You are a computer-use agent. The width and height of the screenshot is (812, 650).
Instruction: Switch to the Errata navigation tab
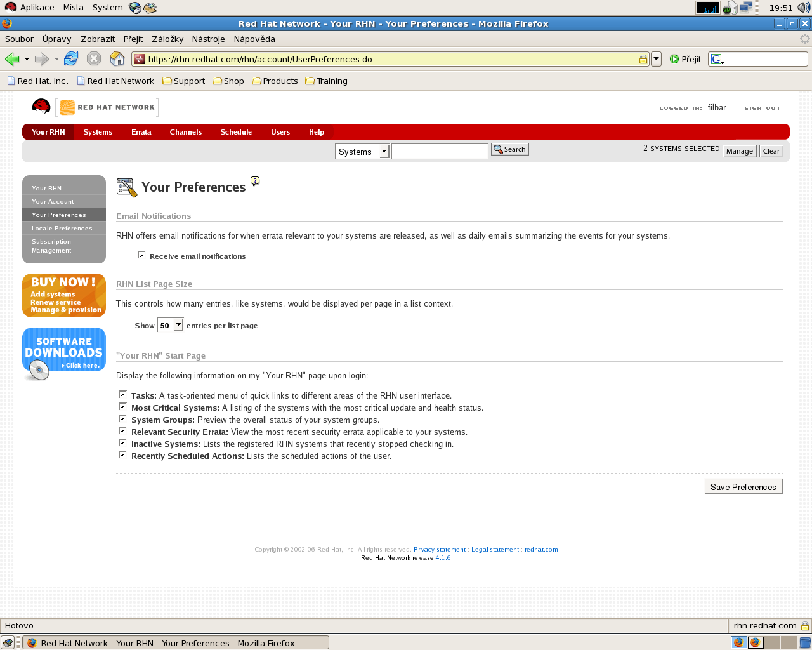(x=141, y=132)
